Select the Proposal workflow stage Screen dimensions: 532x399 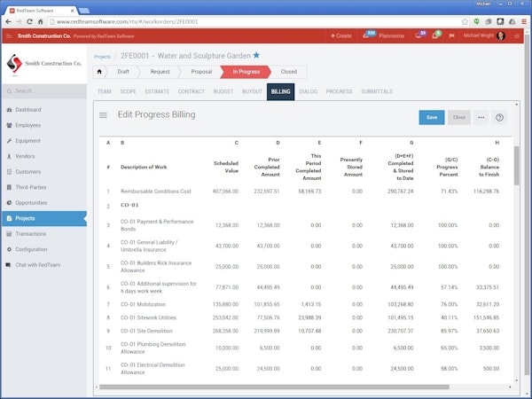[x=201, y=72]
